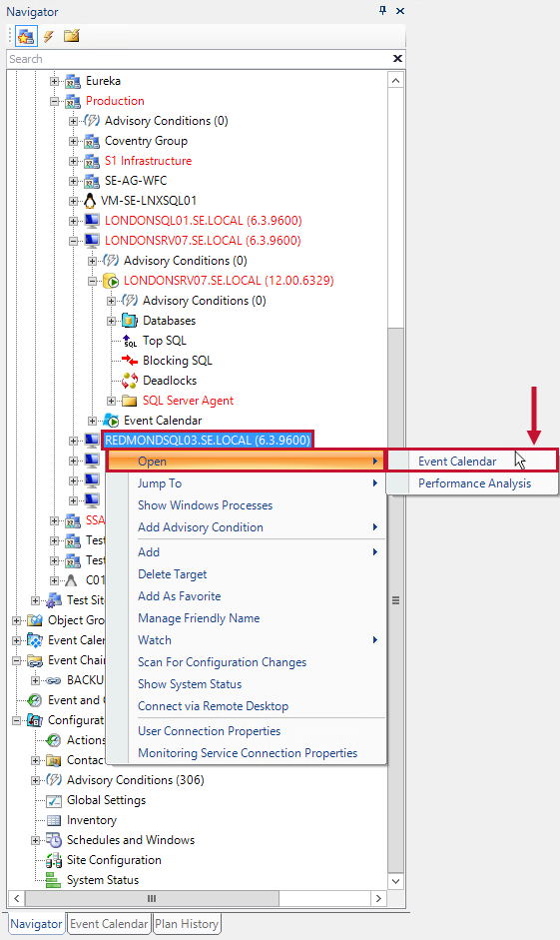Image resolution: width=560 pixels, height=940 pixels.
Task: Click the folder star toolbar icon
Action: point(72,36)
